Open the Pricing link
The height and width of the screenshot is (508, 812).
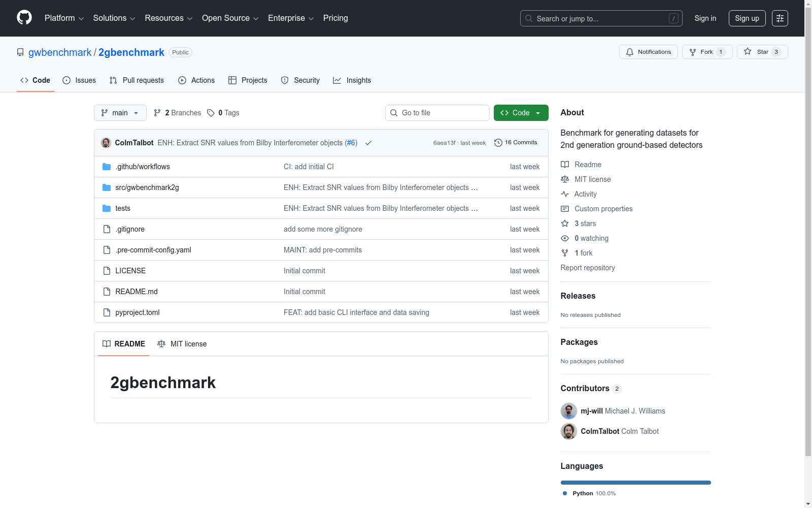click(x=335, y=18)
